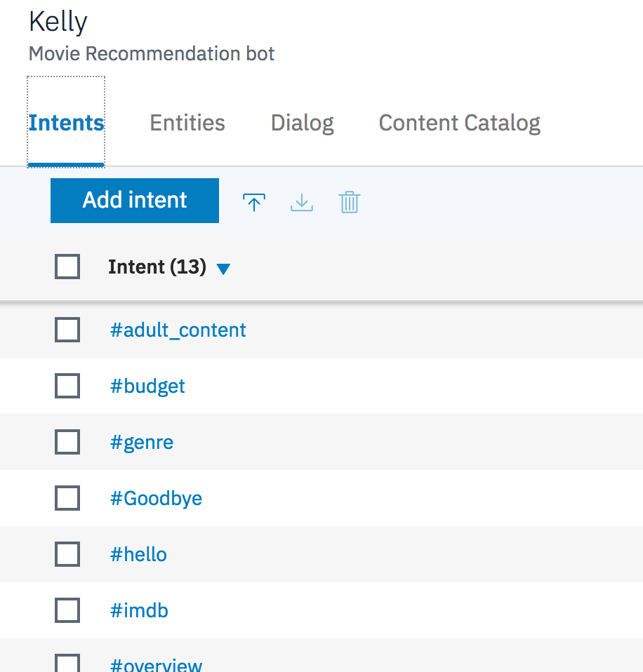643x672 pixels.
Task: Check the #adult_content row checkbox
Action: [x=67, y=330]
